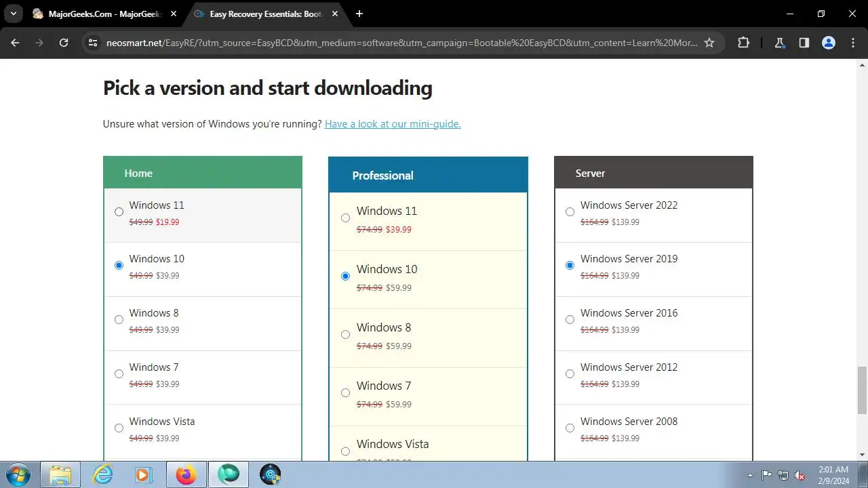Bookmark this page with star icon
Image resolution: width=868 pixels, height=488 pixels.
point(709,43)
